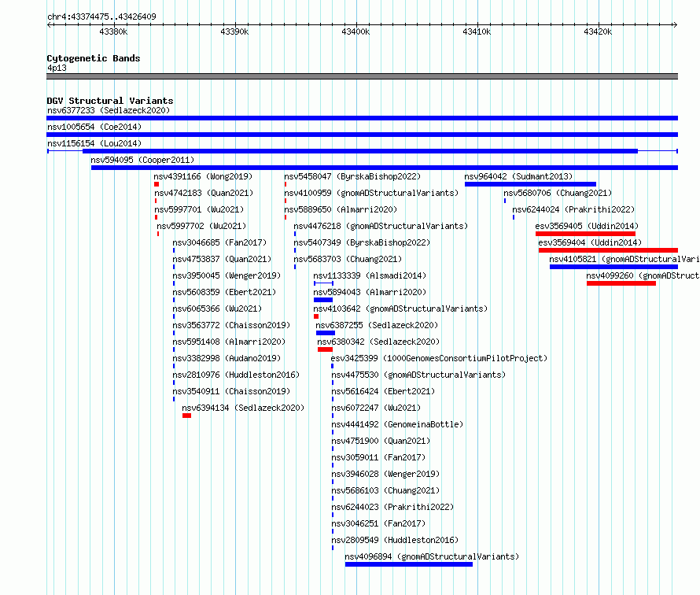Select the nsv1005654 (Coe2014) blue bar
Screen dimensions: 700x595
tap(362, 135)
